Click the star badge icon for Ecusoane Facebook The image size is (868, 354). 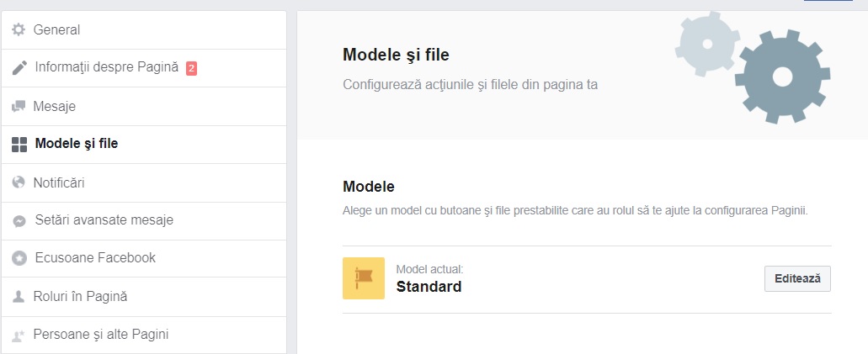tap(19, 258)
